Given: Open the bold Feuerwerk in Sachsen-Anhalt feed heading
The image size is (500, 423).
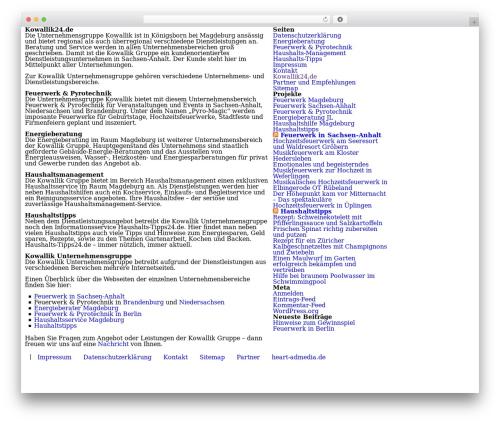Looking at the screenshot, I should 331,135.
